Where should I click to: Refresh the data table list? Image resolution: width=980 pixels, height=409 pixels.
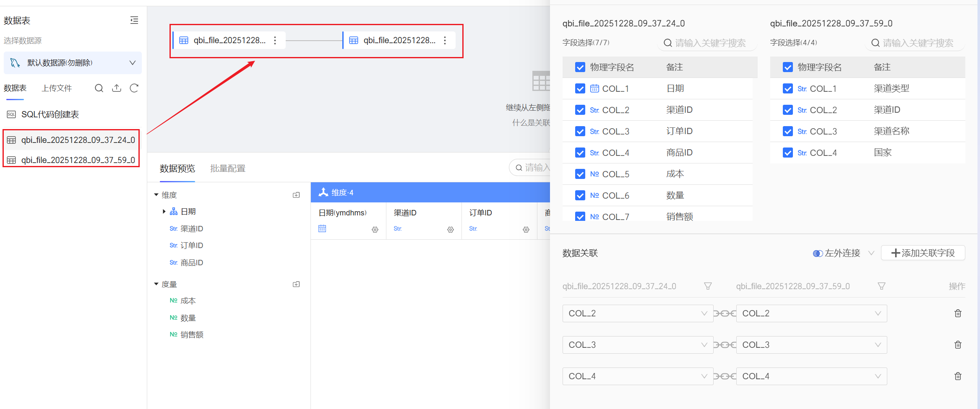tap(134, 88)
